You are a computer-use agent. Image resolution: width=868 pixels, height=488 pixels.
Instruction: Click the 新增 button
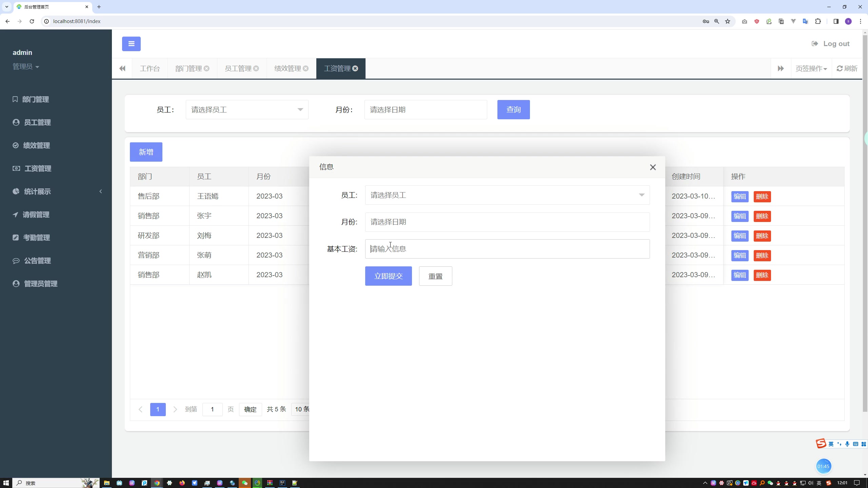[x=146, y=152]
